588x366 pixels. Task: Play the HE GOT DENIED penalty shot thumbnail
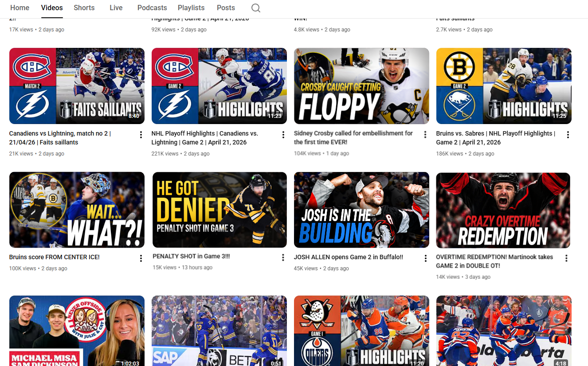[x=220, y=210]
